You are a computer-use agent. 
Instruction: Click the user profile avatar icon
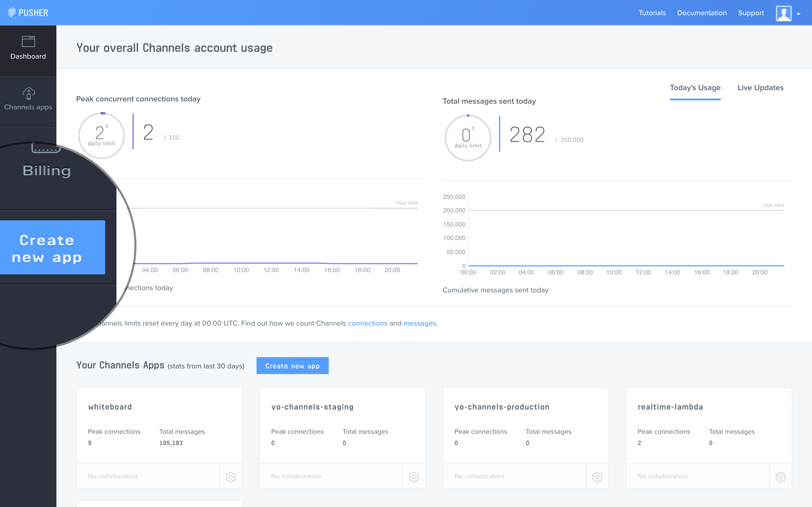coord(784,13)
